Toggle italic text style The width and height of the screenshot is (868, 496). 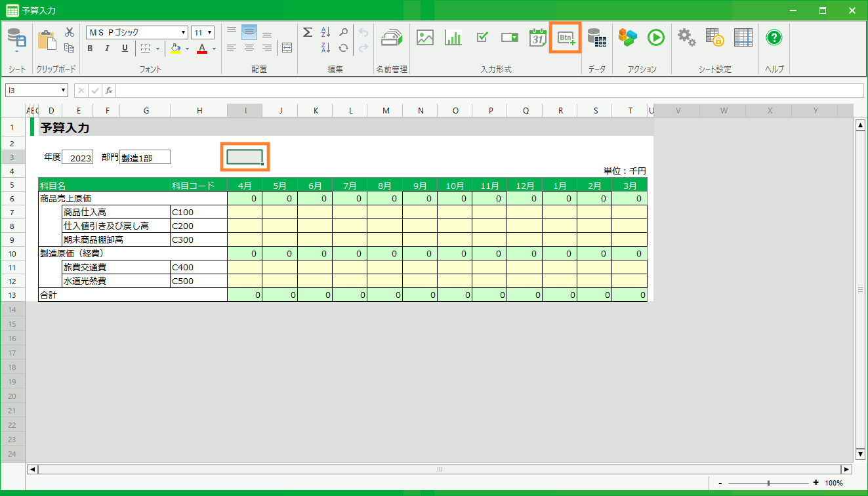(x=107, y=49)
